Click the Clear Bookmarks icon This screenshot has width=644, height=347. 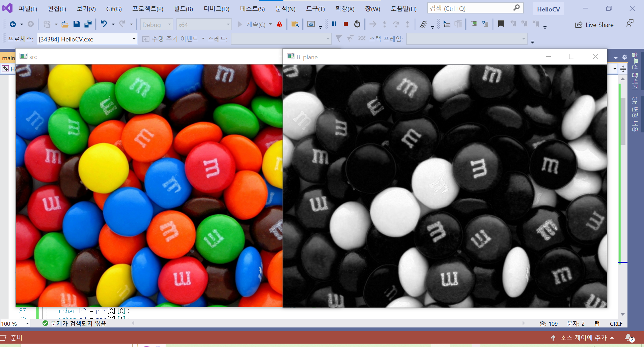click(536, 24)
